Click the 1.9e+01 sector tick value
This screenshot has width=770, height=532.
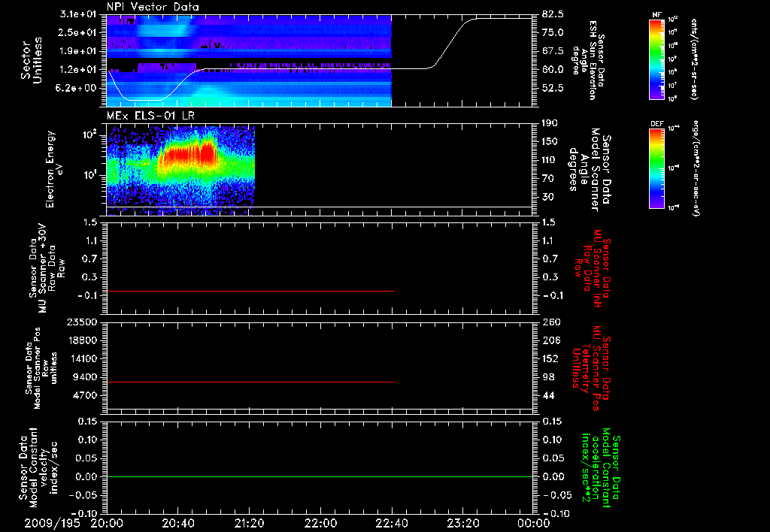pos(79,51)
